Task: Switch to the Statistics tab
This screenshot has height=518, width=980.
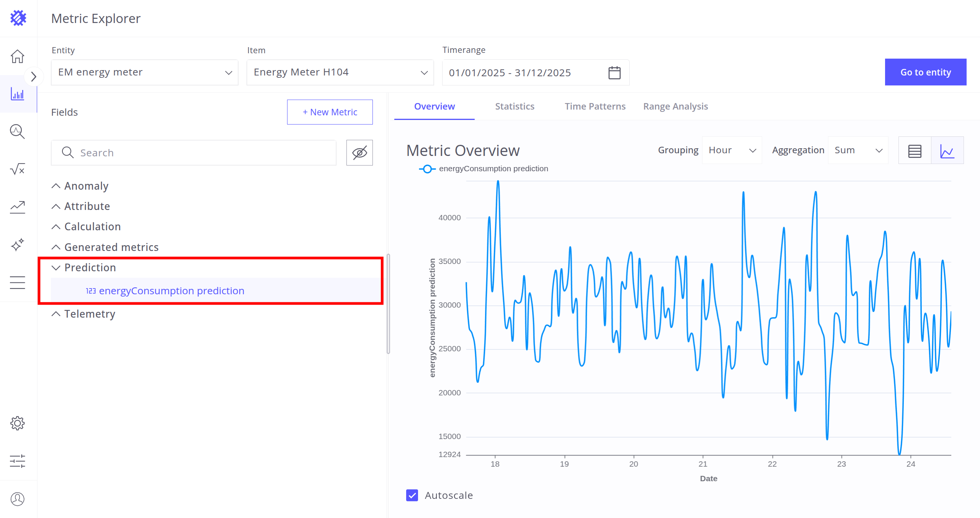Action: click(x=514, y=107)
